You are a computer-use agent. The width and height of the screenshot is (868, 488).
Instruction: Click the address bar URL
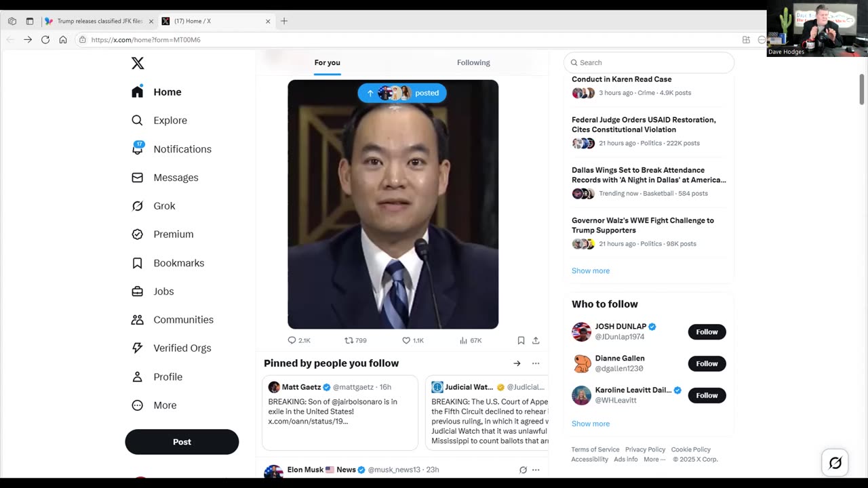(146, 40)
